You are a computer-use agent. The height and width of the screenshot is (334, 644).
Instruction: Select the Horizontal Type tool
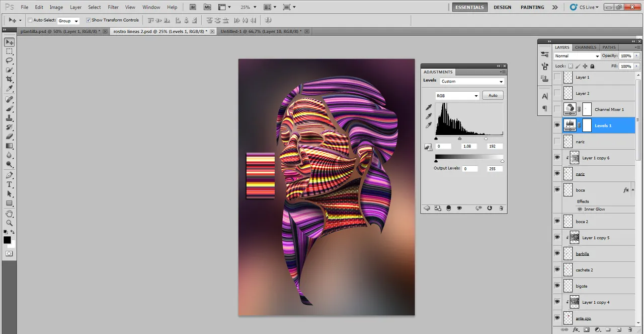tap(9, 184)
